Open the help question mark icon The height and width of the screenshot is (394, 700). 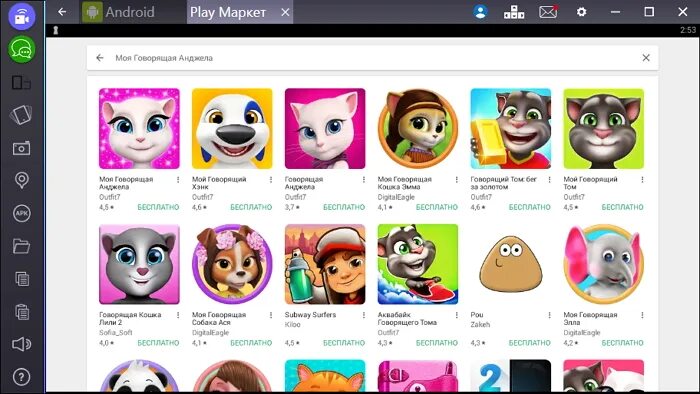tap(21, 377)
